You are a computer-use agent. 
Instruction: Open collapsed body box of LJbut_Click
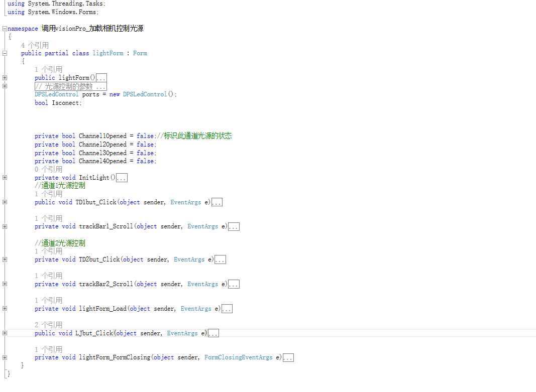coord(213,333)
